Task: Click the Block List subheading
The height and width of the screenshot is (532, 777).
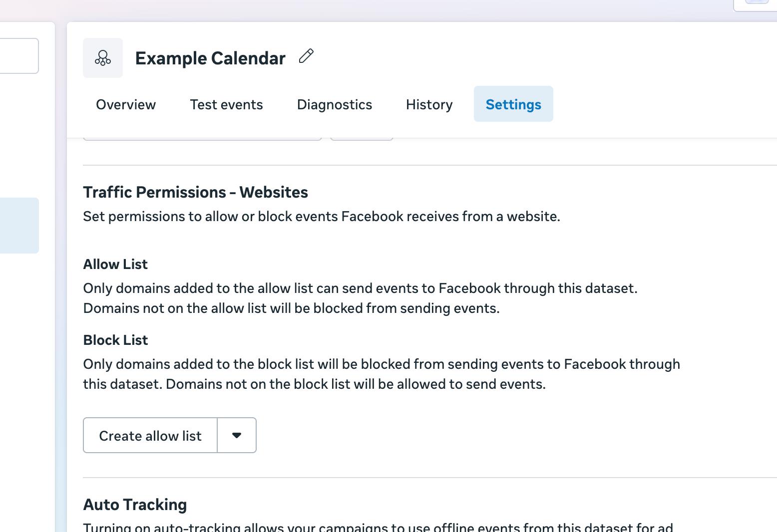Action: click(x=115, y=340)
